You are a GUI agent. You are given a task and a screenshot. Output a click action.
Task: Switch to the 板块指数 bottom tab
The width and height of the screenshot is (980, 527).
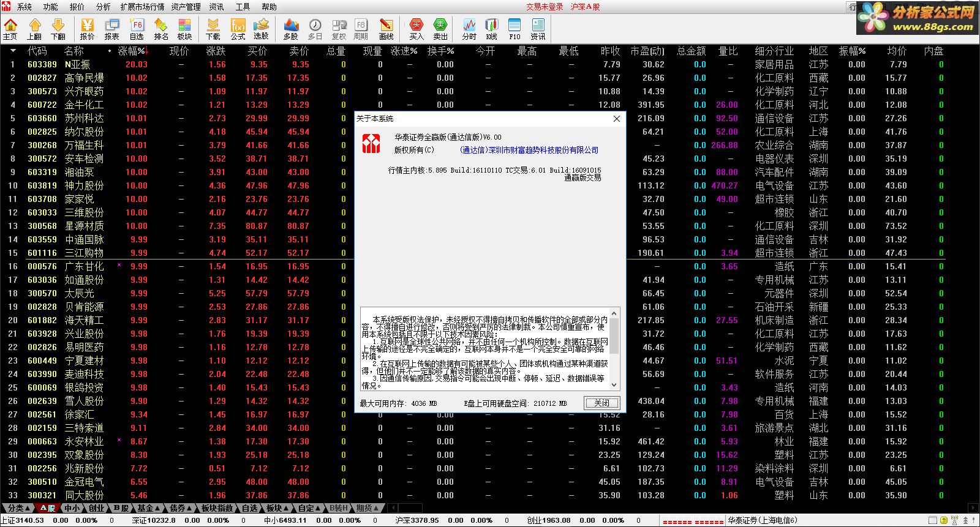pyautogui.click(x=217, y=508)
